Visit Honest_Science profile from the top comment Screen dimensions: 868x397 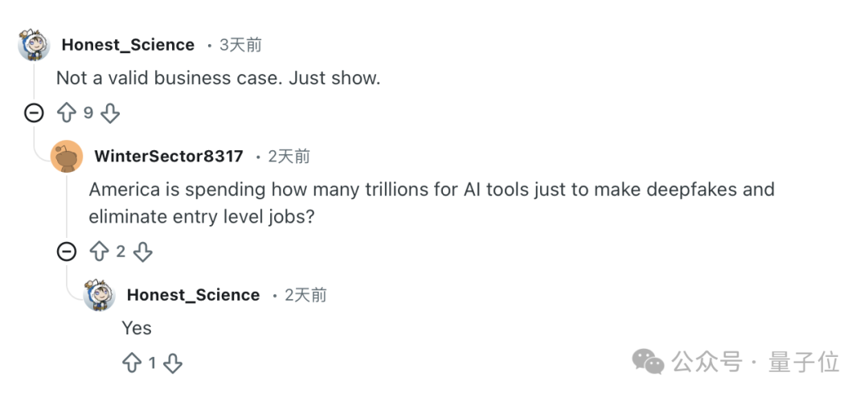pos(128,45)
